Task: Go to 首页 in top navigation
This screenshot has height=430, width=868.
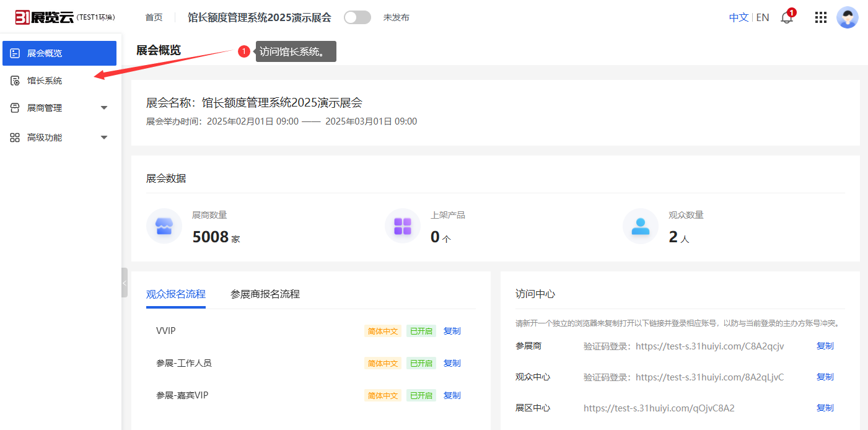Action: point(154,17)
